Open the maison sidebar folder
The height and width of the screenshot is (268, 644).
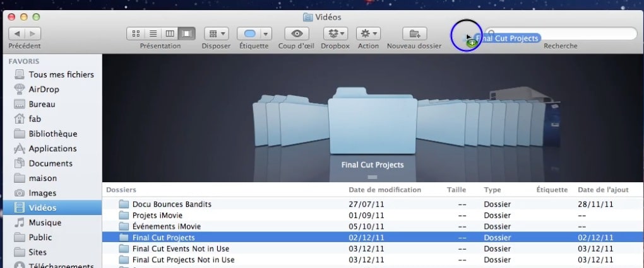[52, 178]
